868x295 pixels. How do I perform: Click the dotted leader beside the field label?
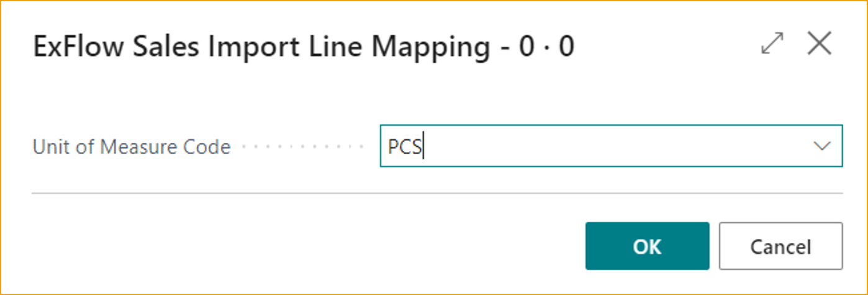click(302, 147)
